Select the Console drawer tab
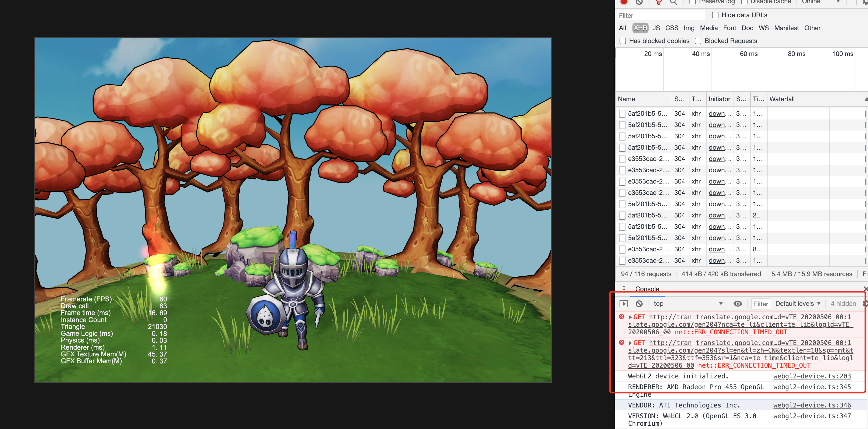The width and height of the screenshot is (868, 429). (647, 289)
